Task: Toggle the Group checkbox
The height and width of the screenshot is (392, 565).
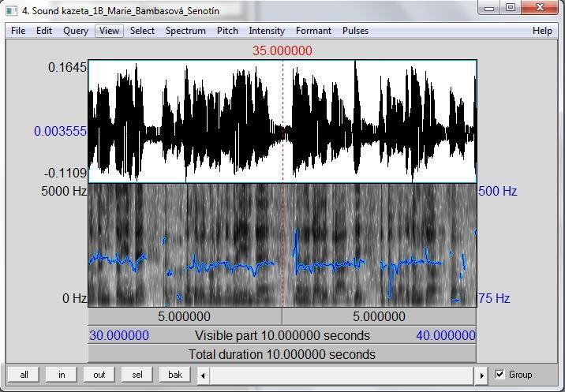Action: (x=500, y=375)
